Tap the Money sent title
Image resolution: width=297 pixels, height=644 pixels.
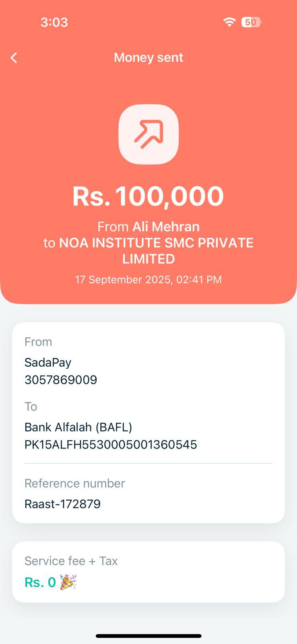click(x=148, y=58)
